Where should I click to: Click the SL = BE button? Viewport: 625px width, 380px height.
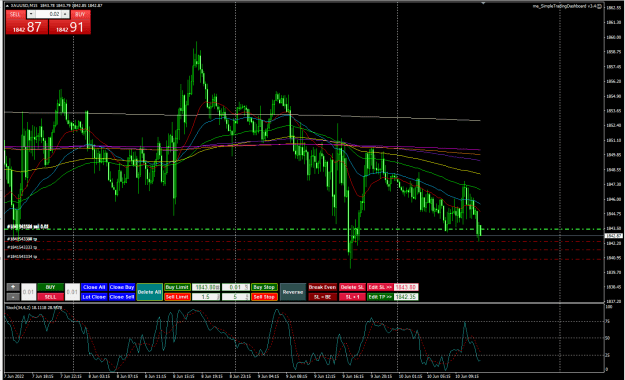(x=322, y=297)
